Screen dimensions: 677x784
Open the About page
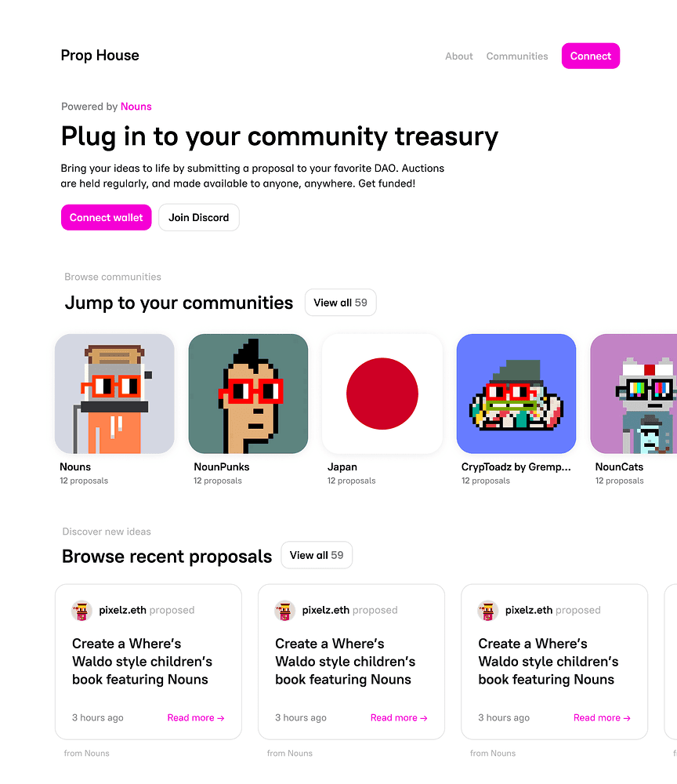(458, 56)
